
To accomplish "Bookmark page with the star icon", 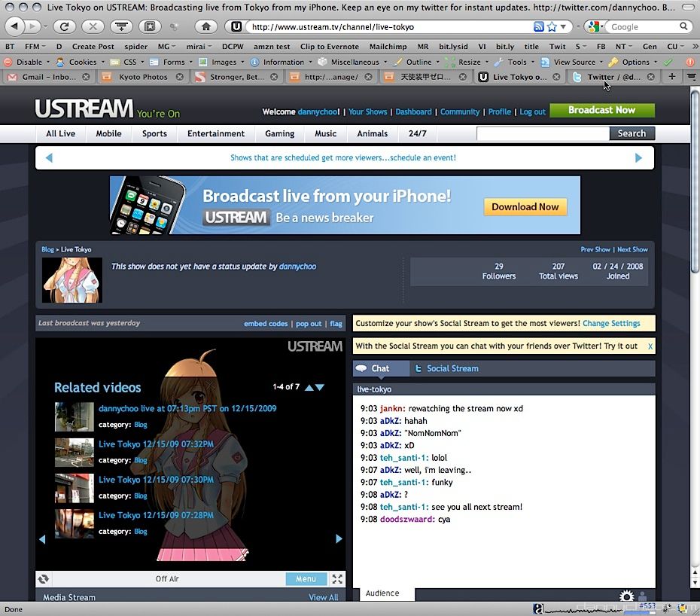I will 552,26.
